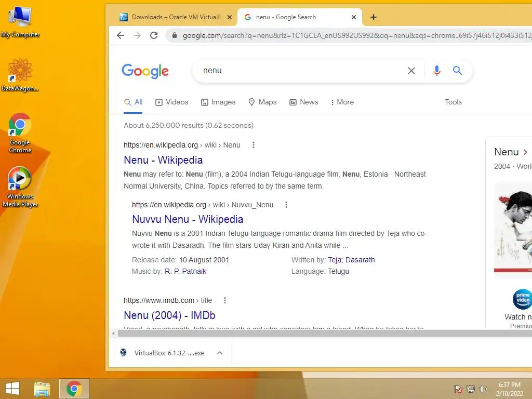Switch to Images results

coord(218,102)
